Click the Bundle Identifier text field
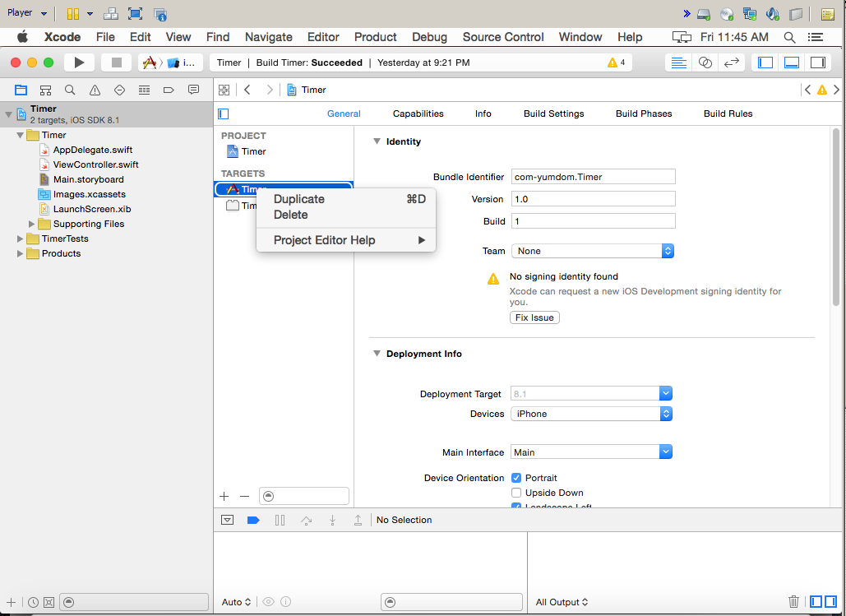 (593, 177)
